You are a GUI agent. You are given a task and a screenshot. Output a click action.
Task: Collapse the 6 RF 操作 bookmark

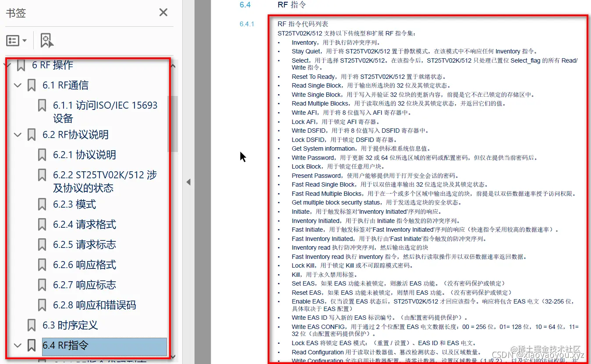coord(7,65)
